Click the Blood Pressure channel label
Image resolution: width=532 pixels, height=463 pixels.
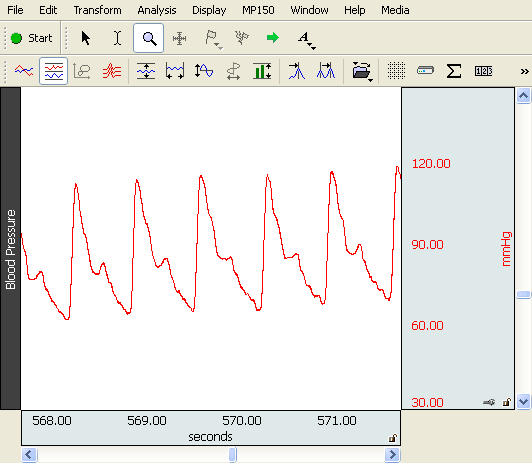[x=11, y=249]
